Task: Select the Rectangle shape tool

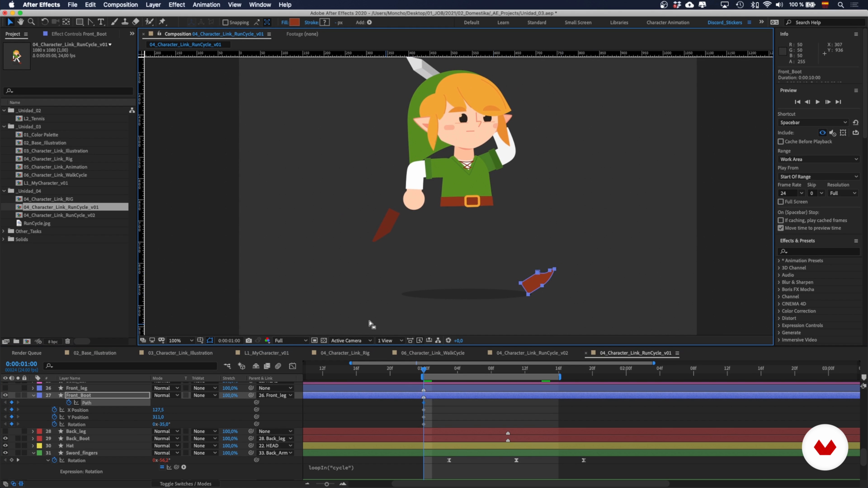Action: [x=80, y=22]
